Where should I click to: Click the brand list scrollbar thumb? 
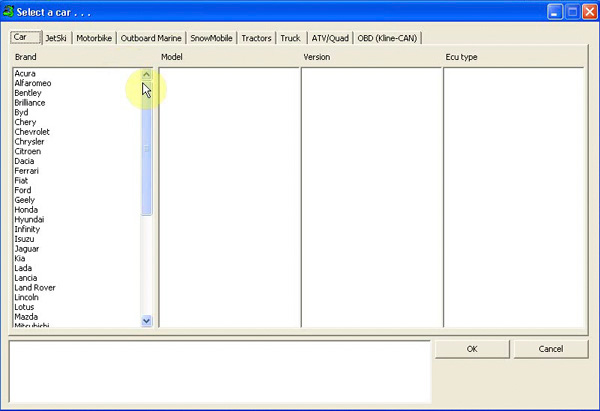[x=147, y=150]
